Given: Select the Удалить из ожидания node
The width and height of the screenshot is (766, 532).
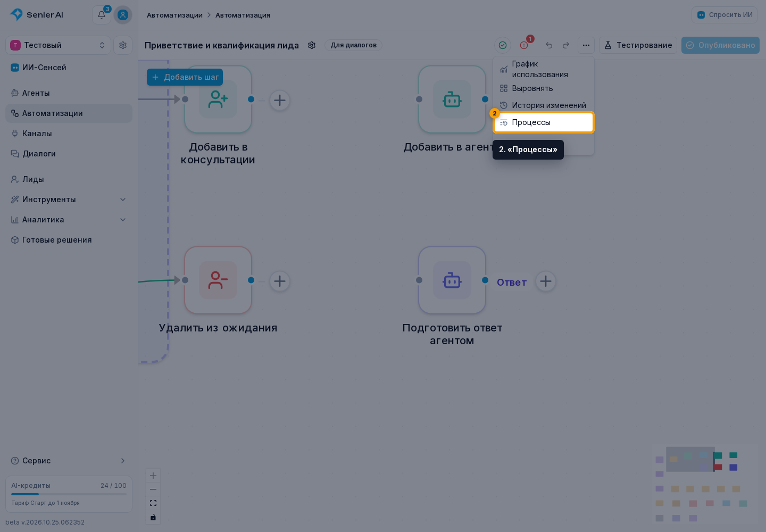Looking at the screenshot, I should tap(218, 280).
